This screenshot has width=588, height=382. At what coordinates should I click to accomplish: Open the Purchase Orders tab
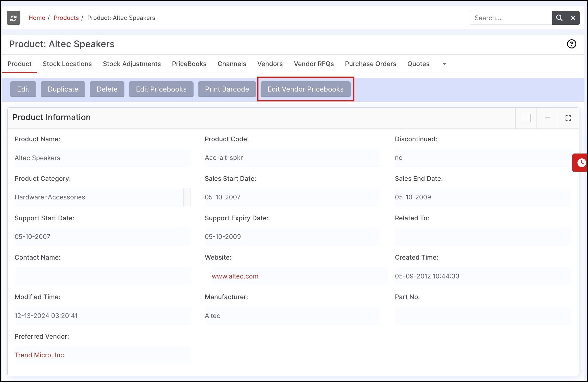pyautogui.click(x=370, y=64)
